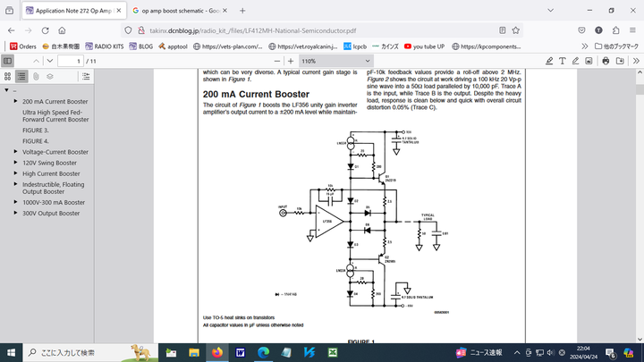Viewport: 644px width, 362px height.
Task: Select the draw pen tool
Action: pos(576,61)
